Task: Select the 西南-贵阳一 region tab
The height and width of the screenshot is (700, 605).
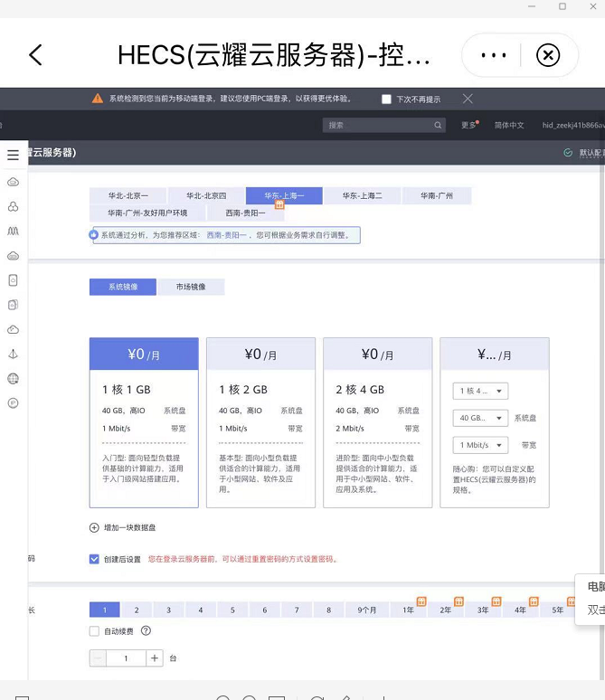Action: point(246,213)
